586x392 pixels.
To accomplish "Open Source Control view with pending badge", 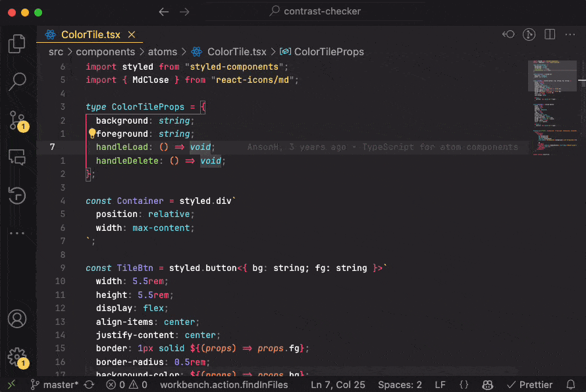I will pyautogui.click(x=17, y=120).
